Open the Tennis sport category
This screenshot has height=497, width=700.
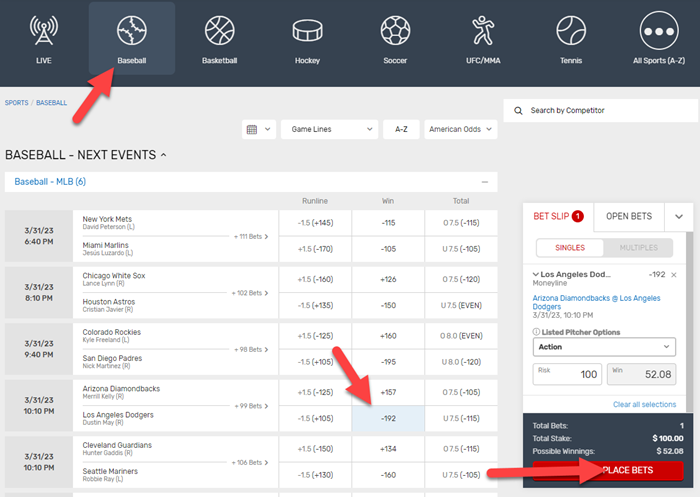570,38
